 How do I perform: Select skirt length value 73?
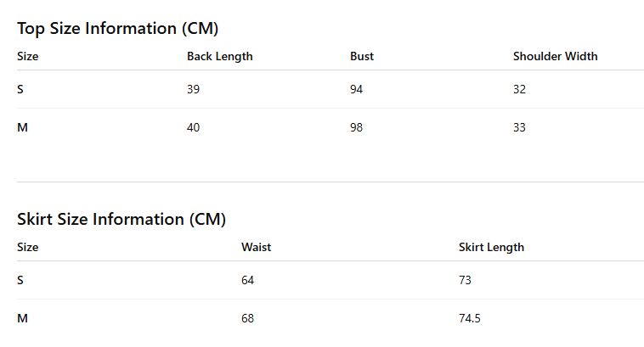[465, 280]
